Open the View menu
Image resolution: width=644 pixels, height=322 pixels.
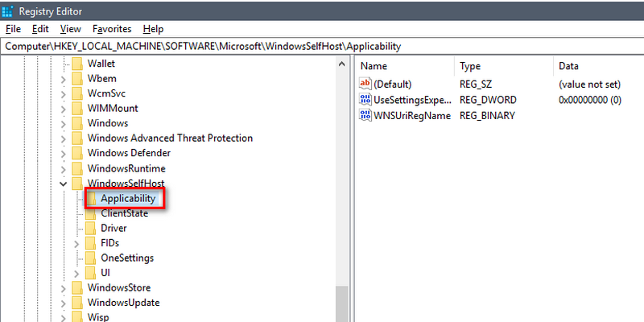[x=70, y=29]
